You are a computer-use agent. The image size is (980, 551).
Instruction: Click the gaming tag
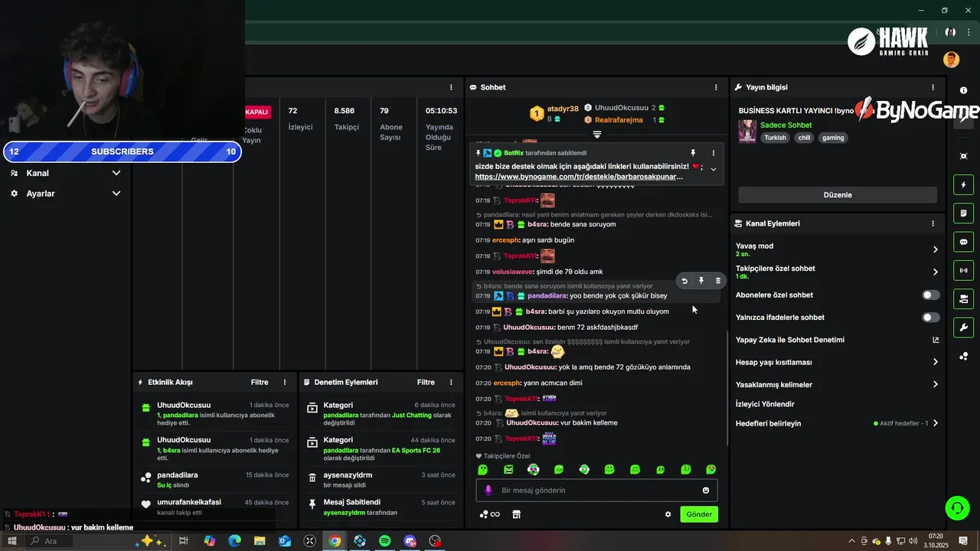(833, 138)
